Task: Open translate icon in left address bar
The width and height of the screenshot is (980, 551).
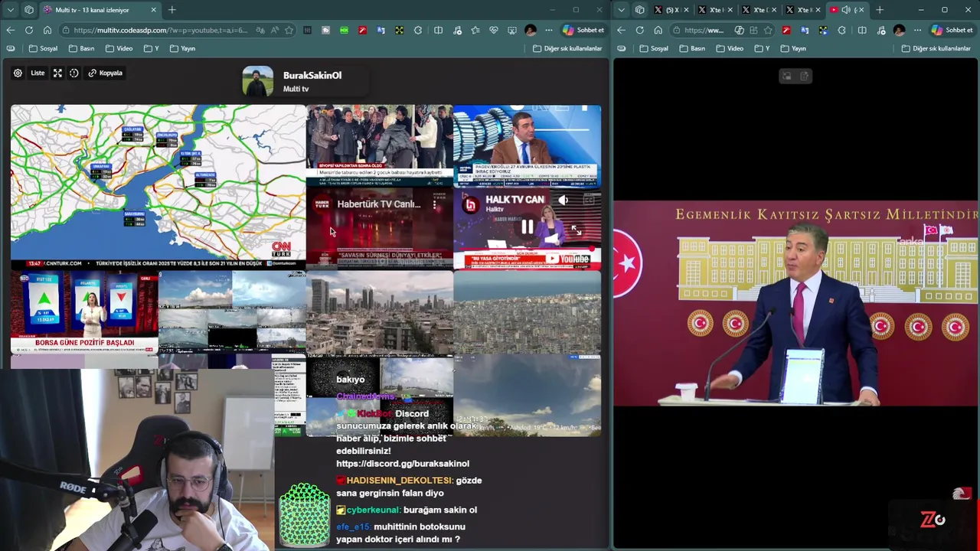Action: point(260,30)
